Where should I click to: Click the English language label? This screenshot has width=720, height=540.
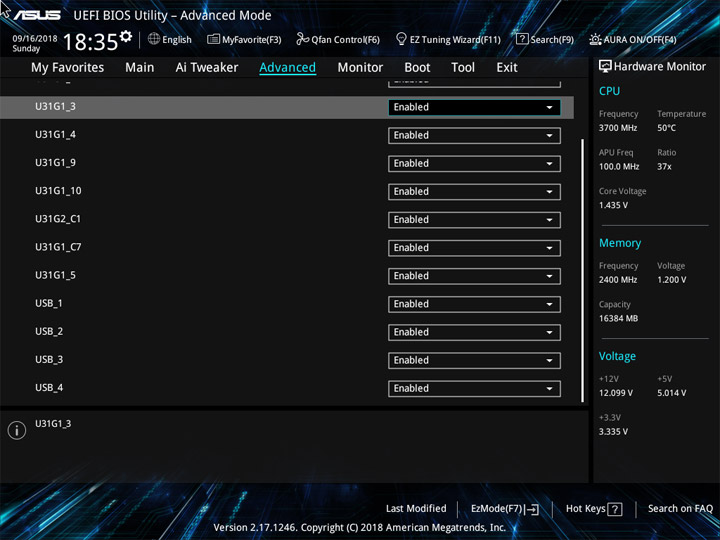177,39
